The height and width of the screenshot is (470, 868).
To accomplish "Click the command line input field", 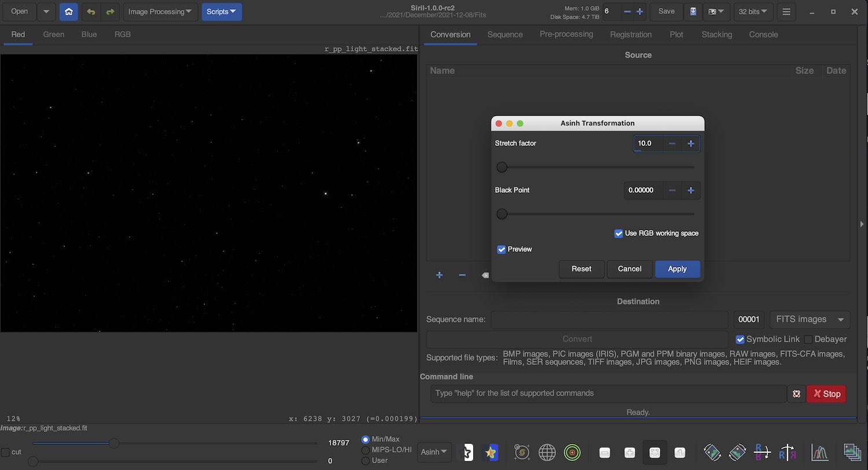I will click(x=608, y=393).
